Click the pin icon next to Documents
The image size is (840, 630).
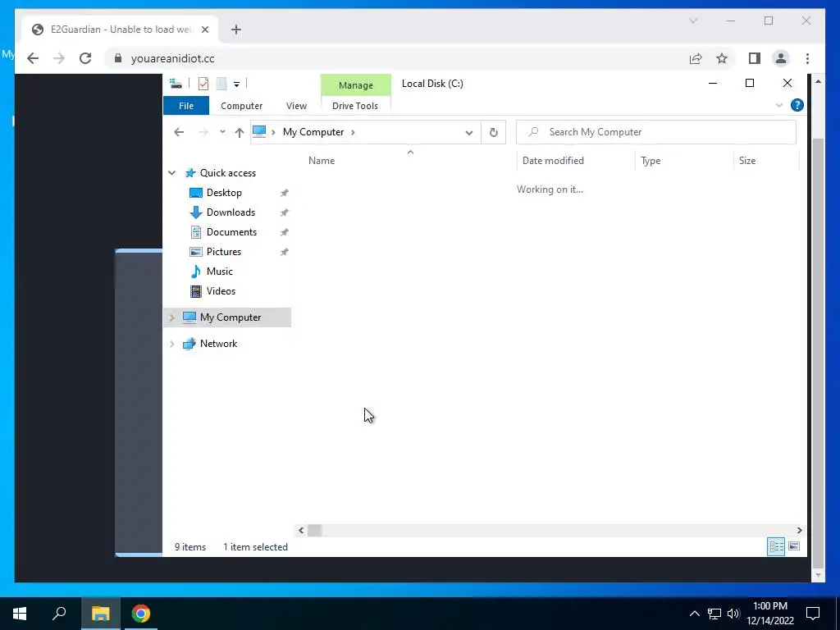click(285, 232)
